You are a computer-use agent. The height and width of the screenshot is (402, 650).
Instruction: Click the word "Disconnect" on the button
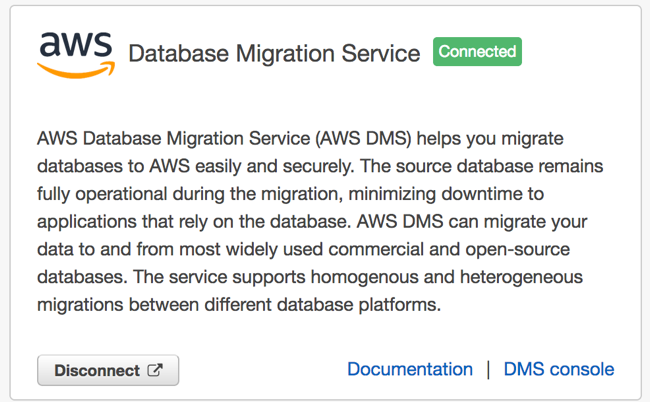(97, 371)
